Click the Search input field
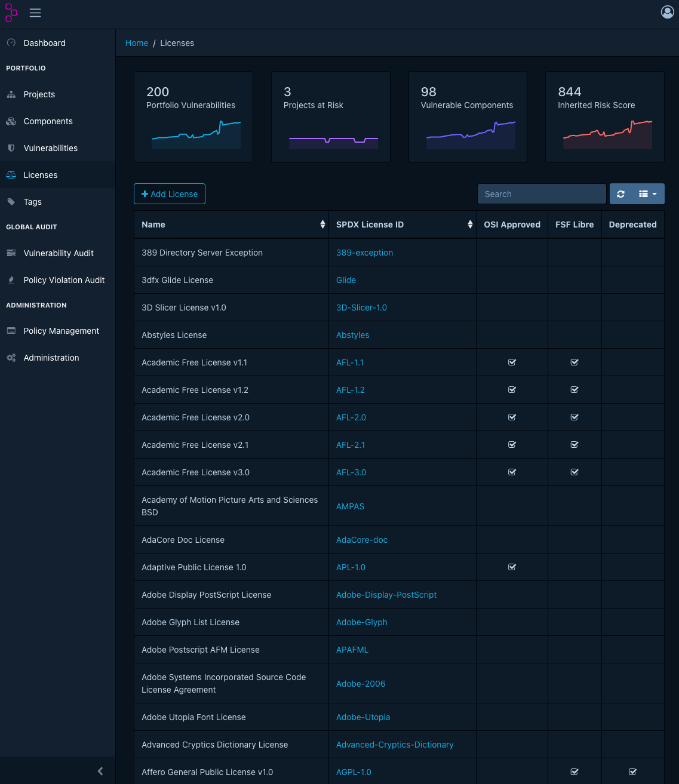This screenshot has width=679, height=784. tap(542, 194)
